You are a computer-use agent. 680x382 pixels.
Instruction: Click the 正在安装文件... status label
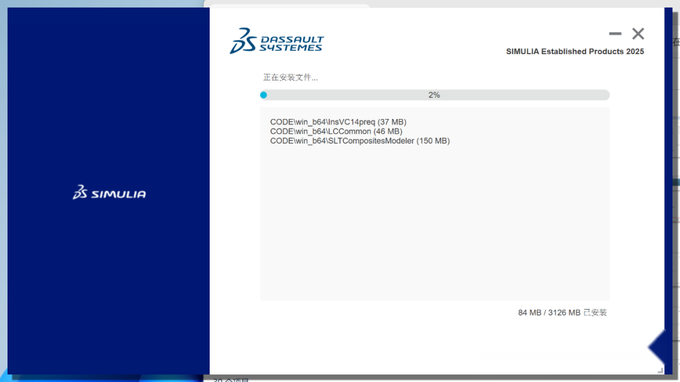291,77
